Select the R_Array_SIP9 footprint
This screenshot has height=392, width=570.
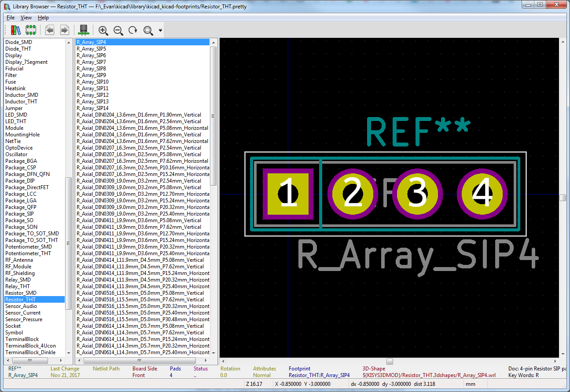point(91,75)
